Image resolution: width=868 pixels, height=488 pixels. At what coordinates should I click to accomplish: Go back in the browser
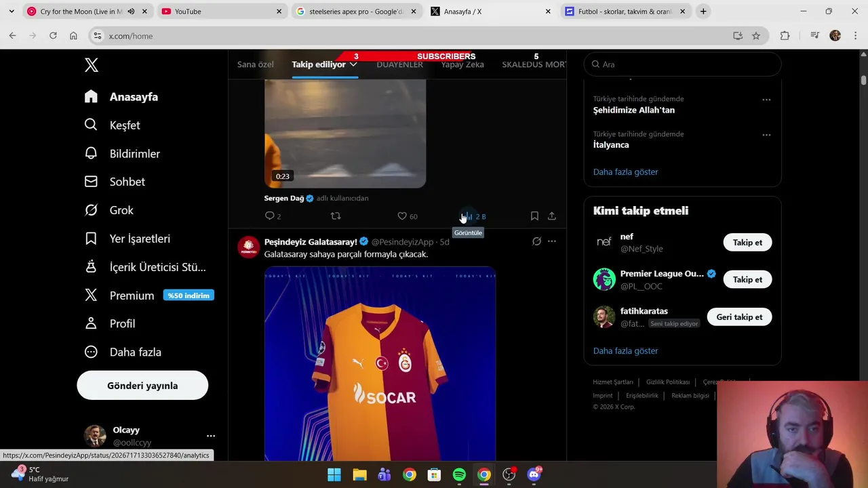pyautogui.click(x=12, y=35)
